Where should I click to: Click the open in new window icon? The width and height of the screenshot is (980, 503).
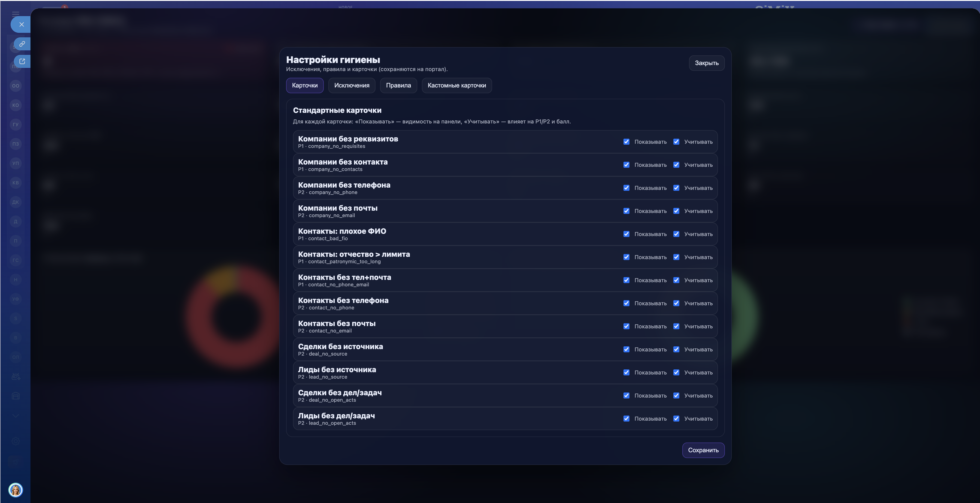coord(22,61)
